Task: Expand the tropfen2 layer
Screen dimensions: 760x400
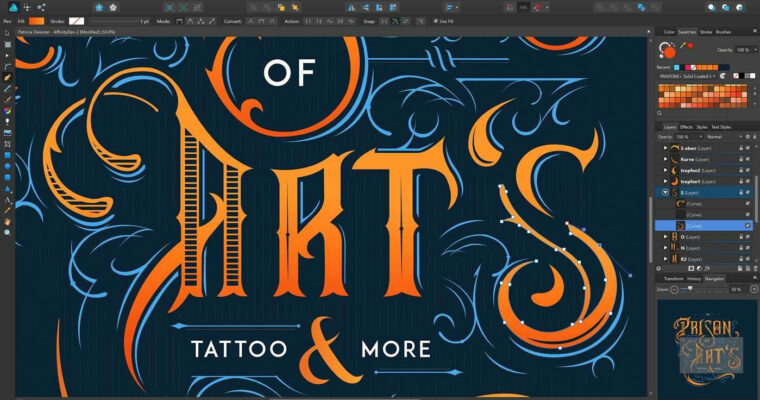Action: click(x=665, y=170)
